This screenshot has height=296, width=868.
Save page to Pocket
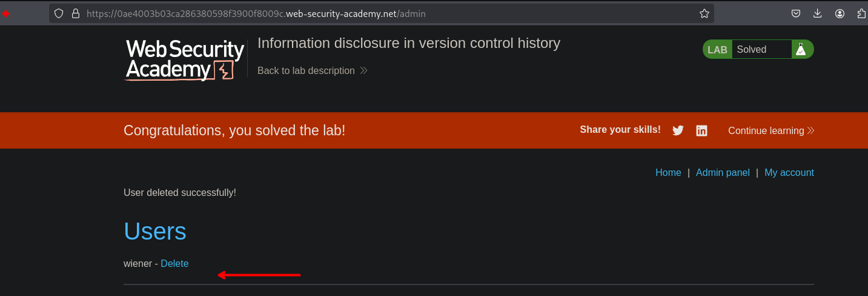[797, 13]
